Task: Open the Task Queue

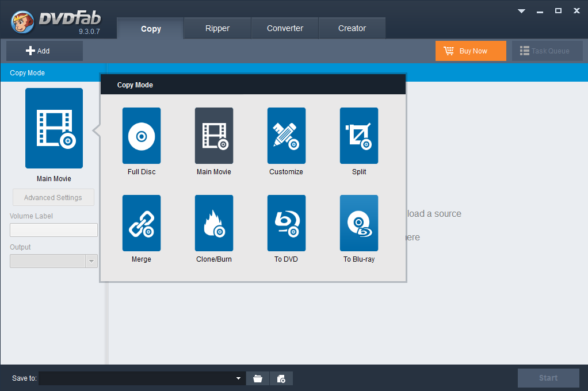Action: pos(547,51)
